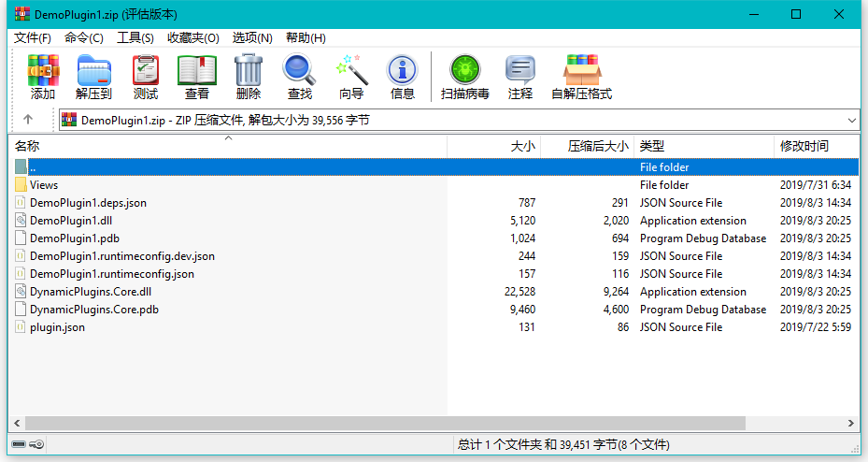
Task: Launch the 向导 (Wizard) wand icon
Action: [x=351, y=71]
